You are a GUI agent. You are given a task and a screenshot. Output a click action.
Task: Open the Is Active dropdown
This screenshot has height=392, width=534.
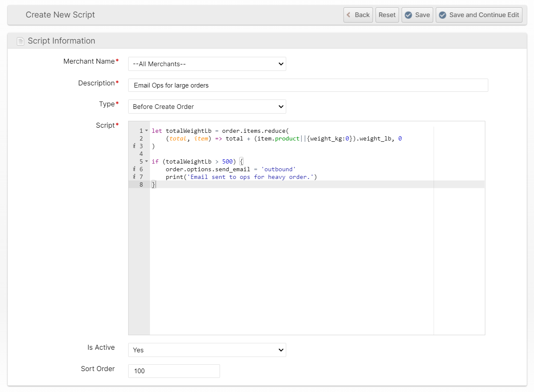tap(207, 350)
